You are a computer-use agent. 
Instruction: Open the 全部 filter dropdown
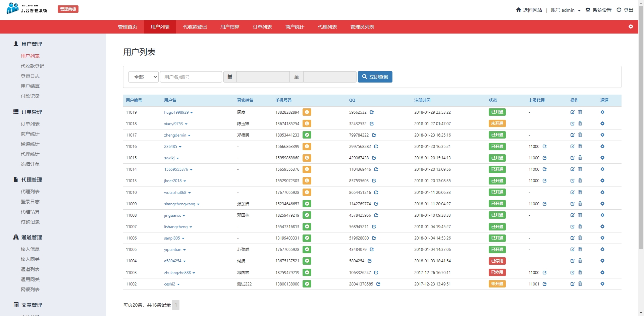pos(143,77)
